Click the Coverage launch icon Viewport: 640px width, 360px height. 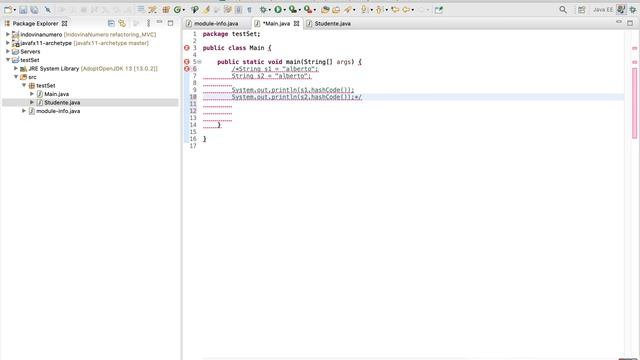pos(293,9)
